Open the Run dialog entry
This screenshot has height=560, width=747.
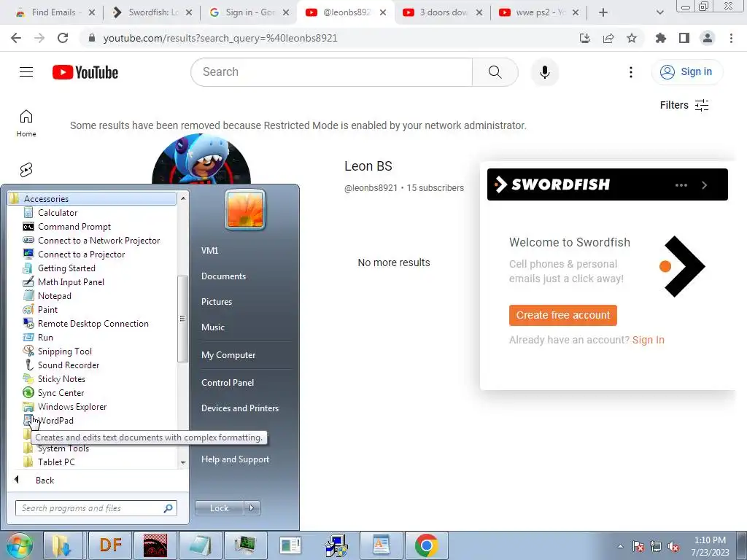45,337
